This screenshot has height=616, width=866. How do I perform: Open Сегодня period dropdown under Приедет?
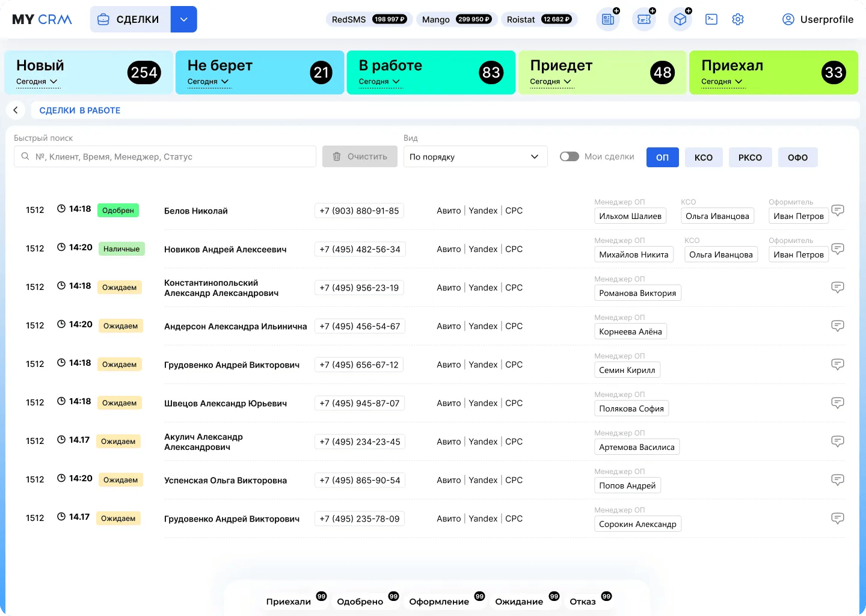tap(551, 82)
